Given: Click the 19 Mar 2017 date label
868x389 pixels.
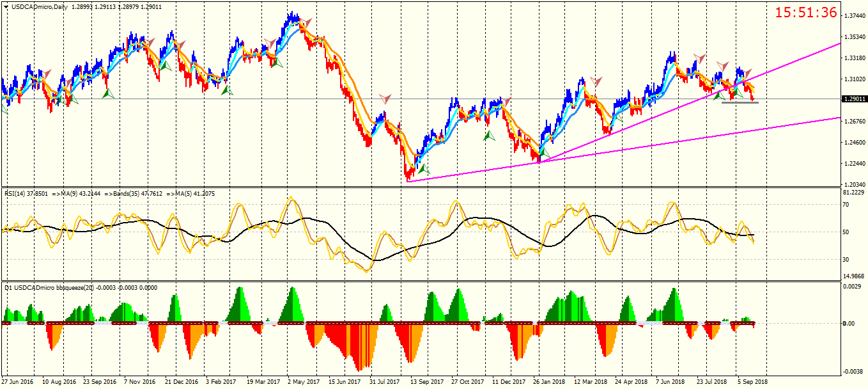Looking at the screenshot, I should click(x=263, y=382).
